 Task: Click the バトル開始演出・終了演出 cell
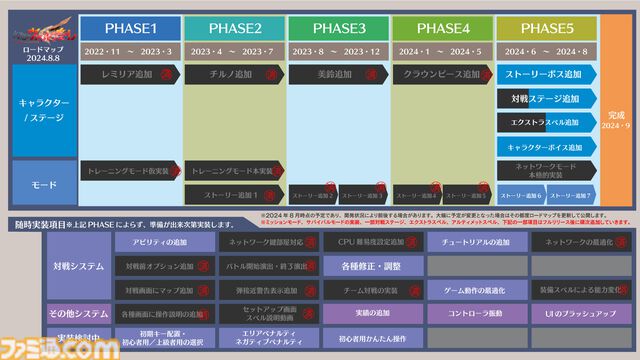pyautogui.click(x=269, y=266)
